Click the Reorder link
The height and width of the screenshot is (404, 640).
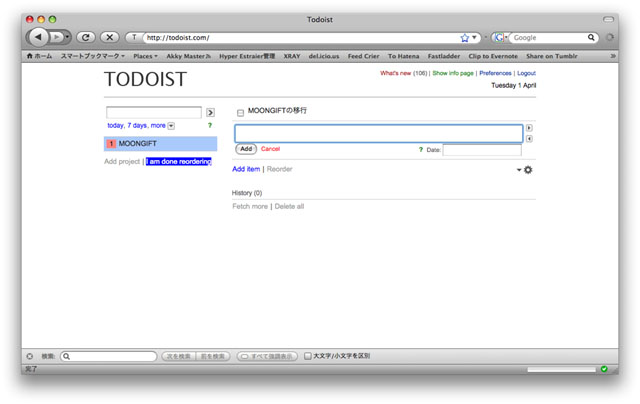tap(280, 169)
